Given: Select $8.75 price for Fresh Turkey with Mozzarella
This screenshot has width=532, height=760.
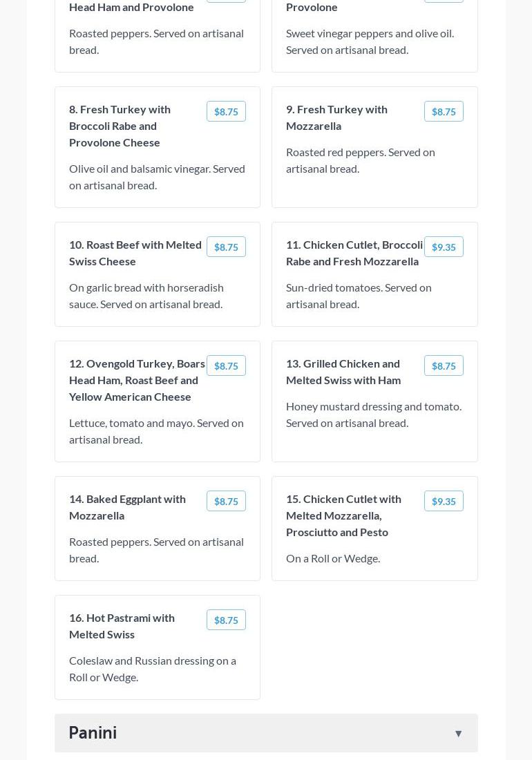Looking at the screenshot, I should [444, 111].
